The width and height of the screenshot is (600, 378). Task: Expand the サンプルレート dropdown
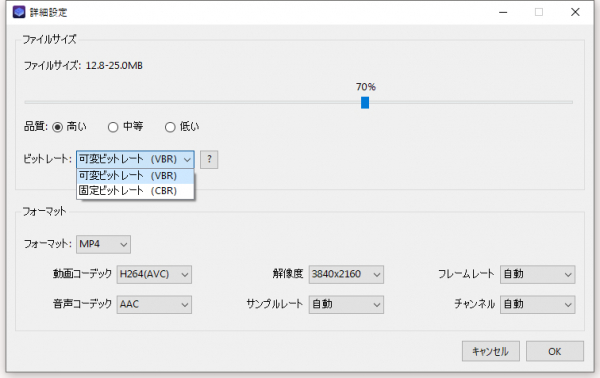click(346, 305)
